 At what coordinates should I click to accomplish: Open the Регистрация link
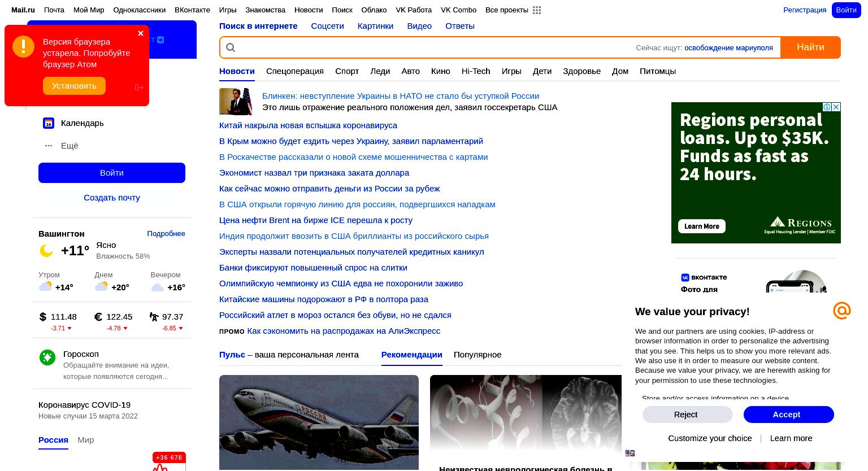pos(805,10)
